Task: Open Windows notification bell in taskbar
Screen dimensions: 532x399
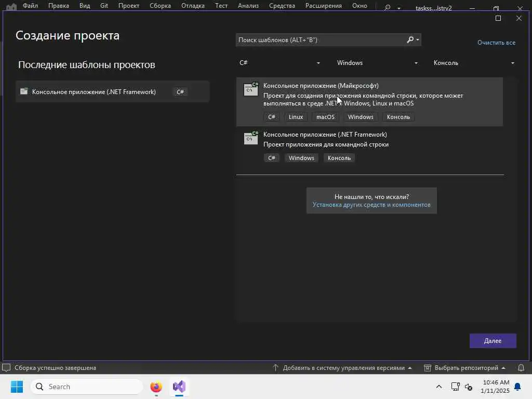Action: tap(518, 387)
